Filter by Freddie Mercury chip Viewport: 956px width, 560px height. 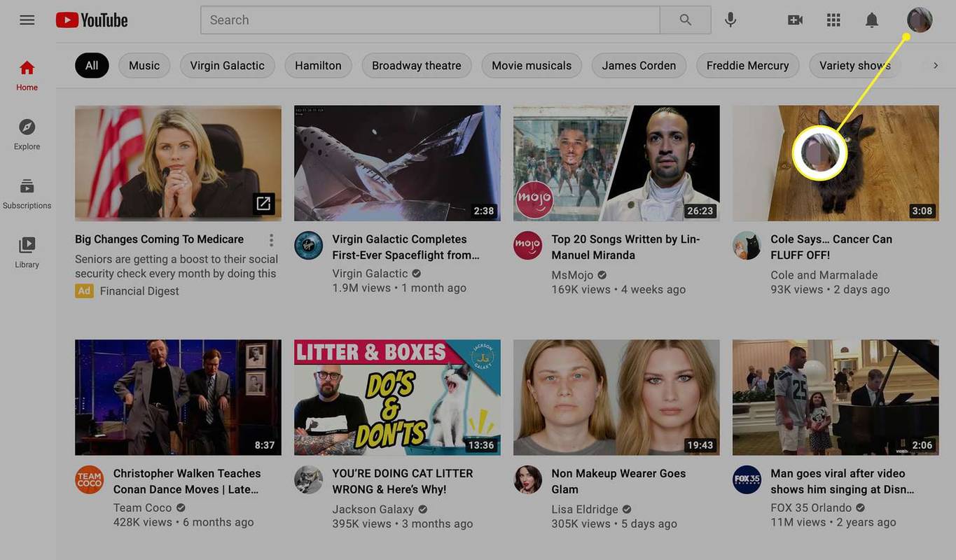(748, 65)
